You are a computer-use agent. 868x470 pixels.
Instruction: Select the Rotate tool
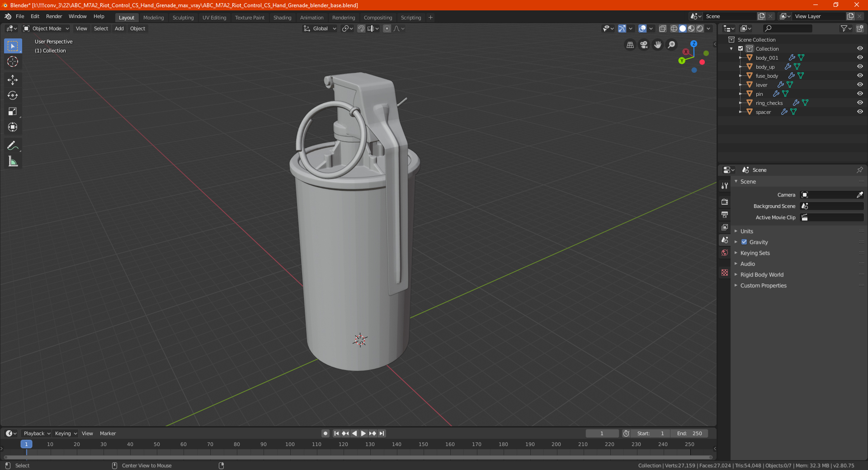pyautogui.click(x=13, y=95)
